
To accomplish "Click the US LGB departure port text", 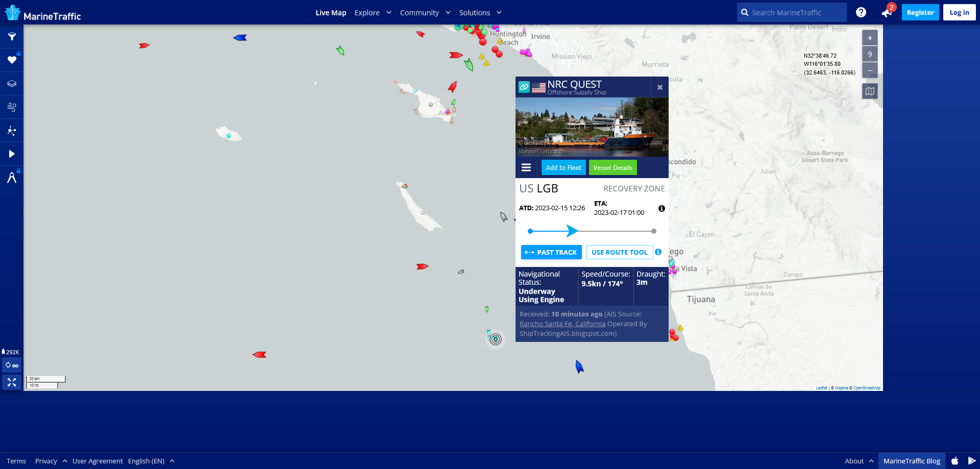I will (538, 188).
